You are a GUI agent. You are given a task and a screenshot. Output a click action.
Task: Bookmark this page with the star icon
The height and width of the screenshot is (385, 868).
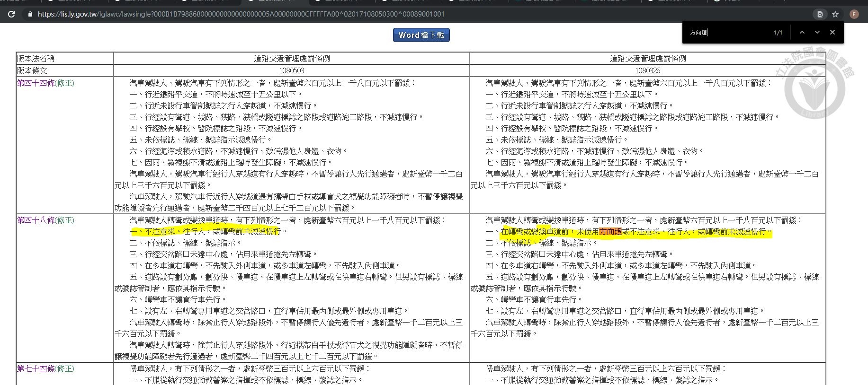(835, 14)
